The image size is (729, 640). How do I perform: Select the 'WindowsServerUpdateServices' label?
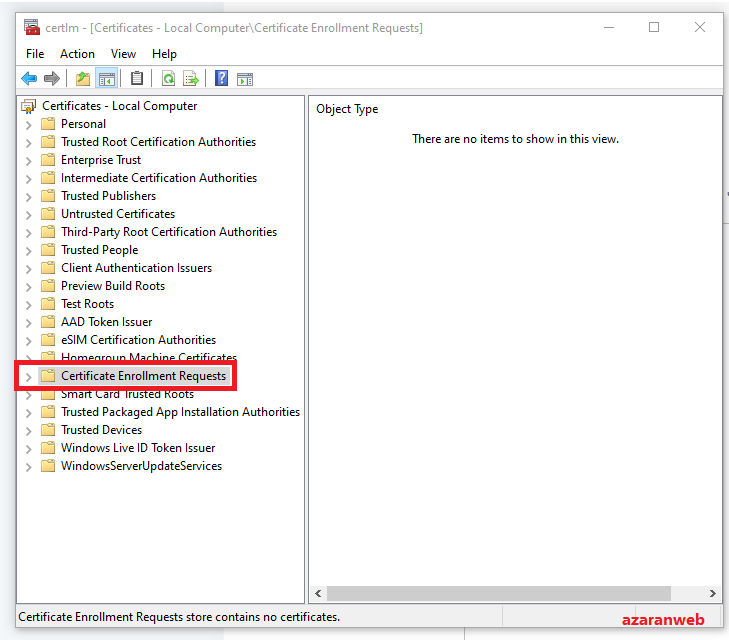click(141, 466)
